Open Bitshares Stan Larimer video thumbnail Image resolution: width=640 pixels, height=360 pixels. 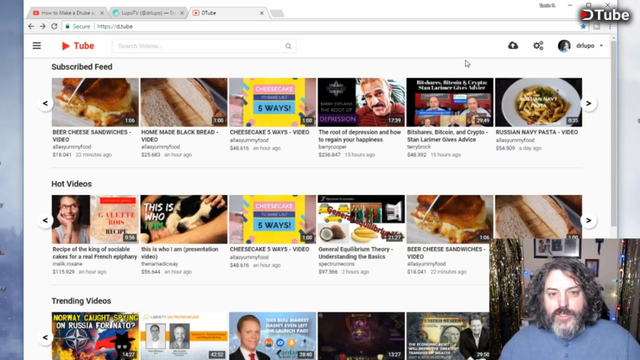click(x=450, y=102)
